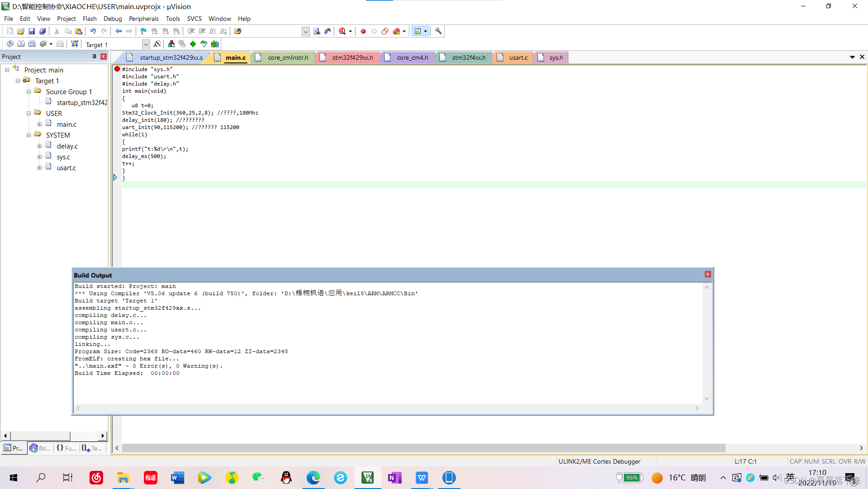Click the LOAD download-to-flash icon
The width and height of the screenshot is (868, 489).
(74, 43)
